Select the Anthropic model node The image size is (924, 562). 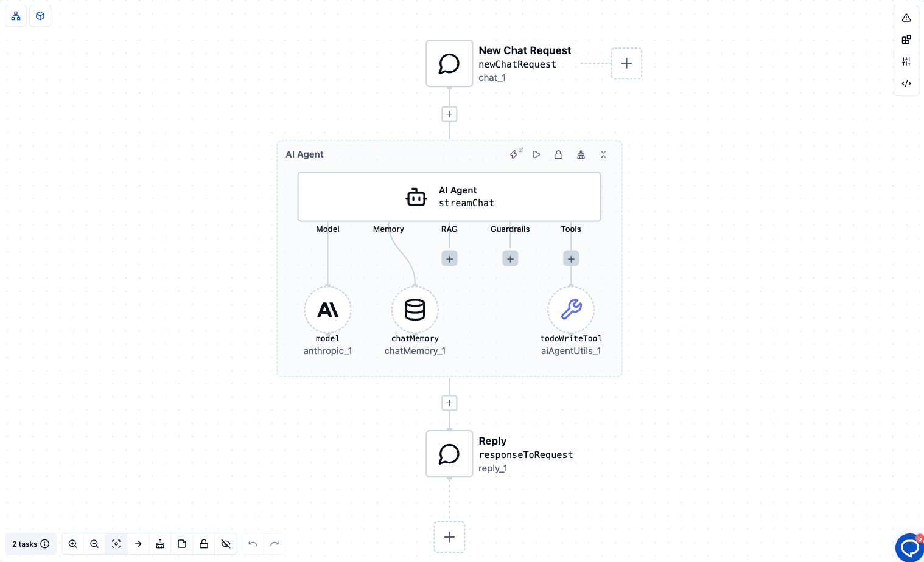327,310
